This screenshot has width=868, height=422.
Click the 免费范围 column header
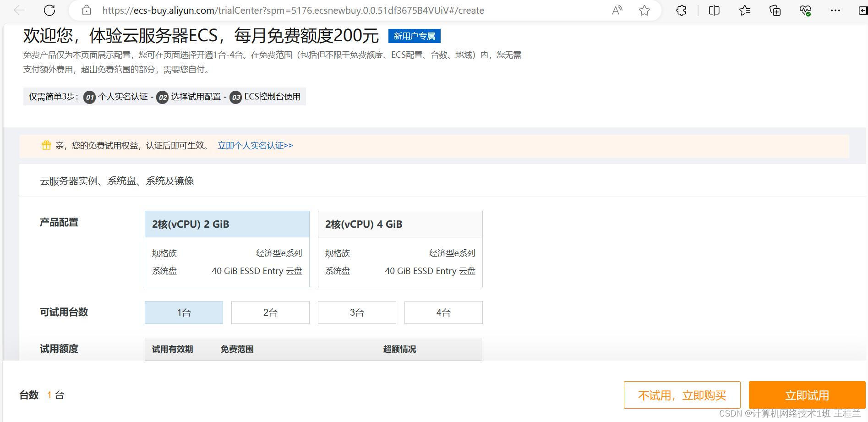tap(237, 349)
